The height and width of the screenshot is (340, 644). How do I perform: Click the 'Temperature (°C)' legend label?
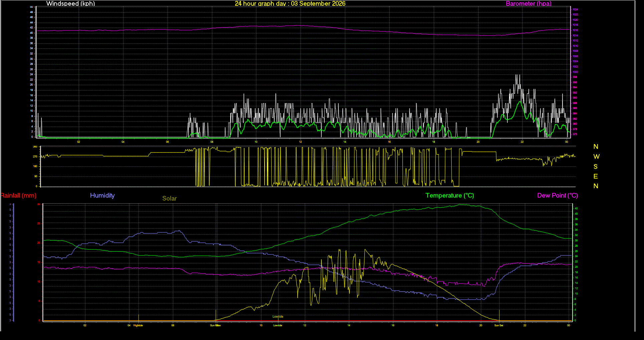pos(450,196)
